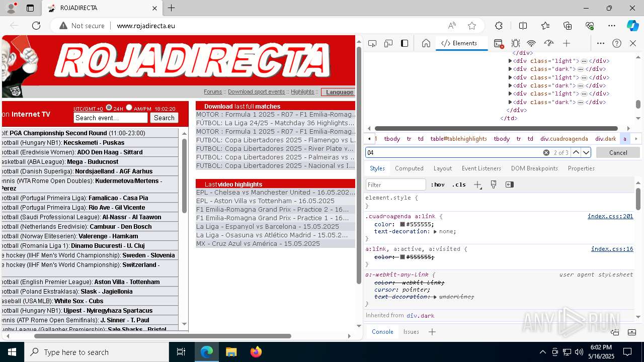
Task: Expand third div class light node
Action: pyautogui.click(x=510, y=94)
